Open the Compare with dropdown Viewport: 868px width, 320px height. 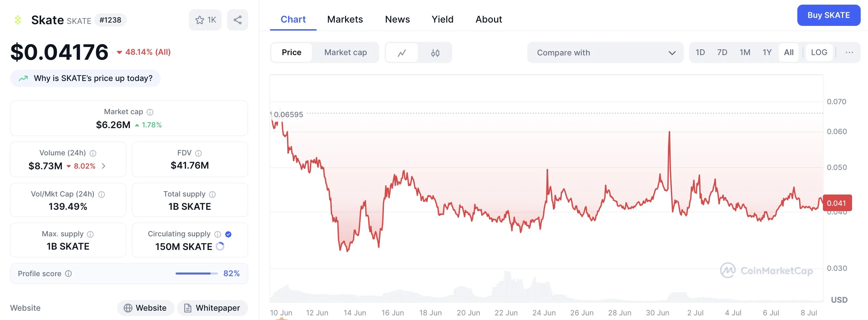[x=605, y=52]
